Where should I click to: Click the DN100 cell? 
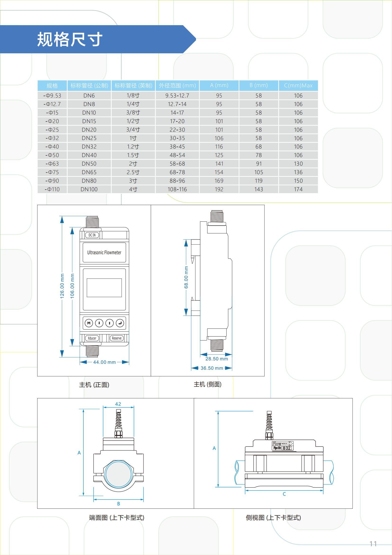point(89,189)
